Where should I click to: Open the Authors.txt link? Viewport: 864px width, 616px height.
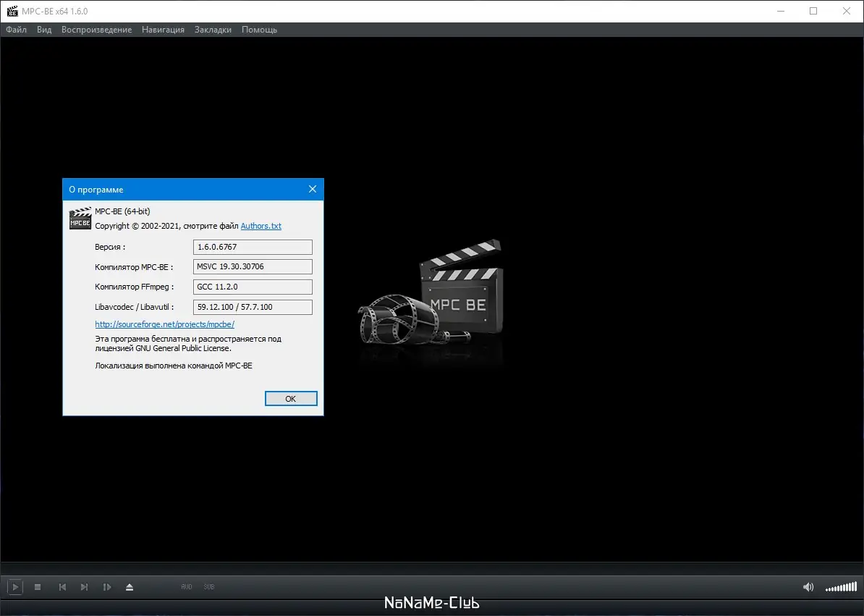(x=261, y=226)
